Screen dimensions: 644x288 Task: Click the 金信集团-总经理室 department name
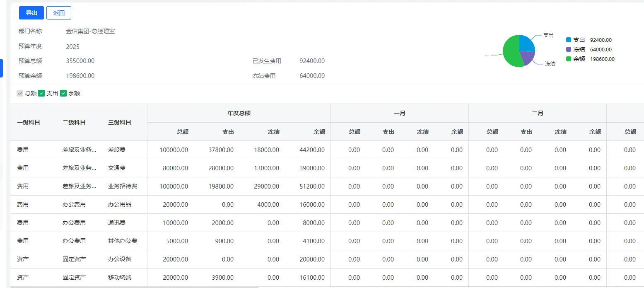[90, 31]
